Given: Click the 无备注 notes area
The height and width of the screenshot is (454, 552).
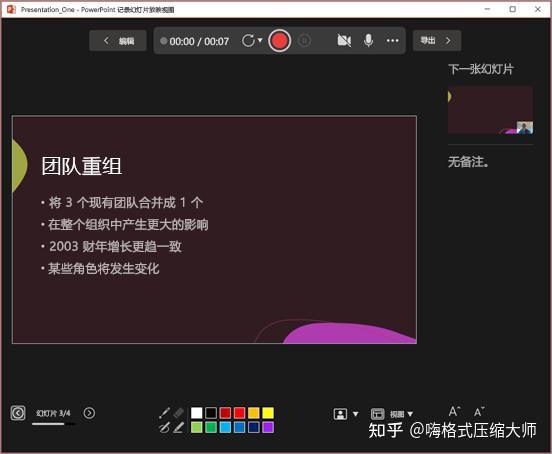Looking at the screenshot, I should coord(468,162).
